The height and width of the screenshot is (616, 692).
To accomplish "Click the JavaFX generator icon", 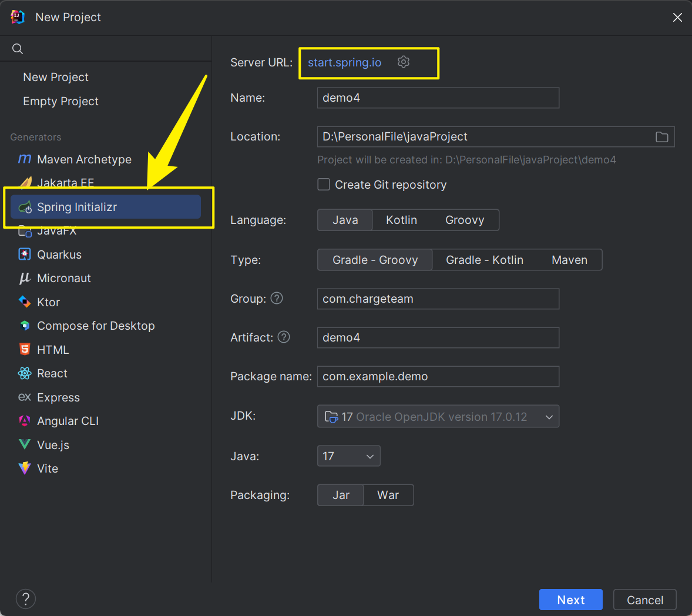I will tap(25, 231).
